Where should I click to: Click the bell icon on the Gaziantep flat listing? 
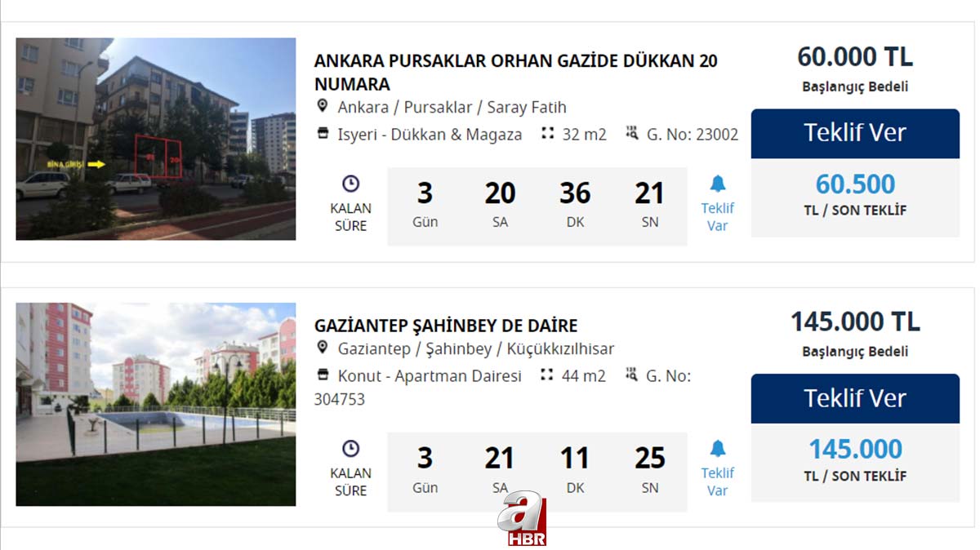point(718,448)
